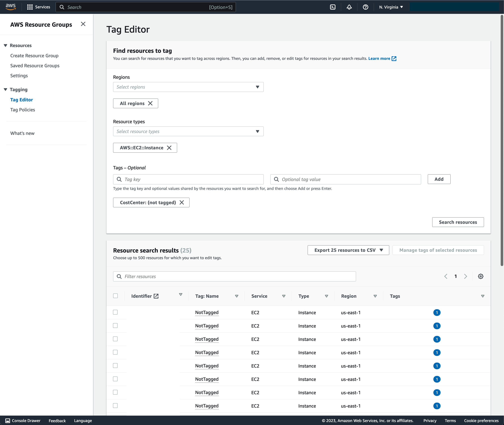Image resolution: width=504 pixels, height=425 pixels.
Task: Click the Search resources button
Action: [458, 222]
